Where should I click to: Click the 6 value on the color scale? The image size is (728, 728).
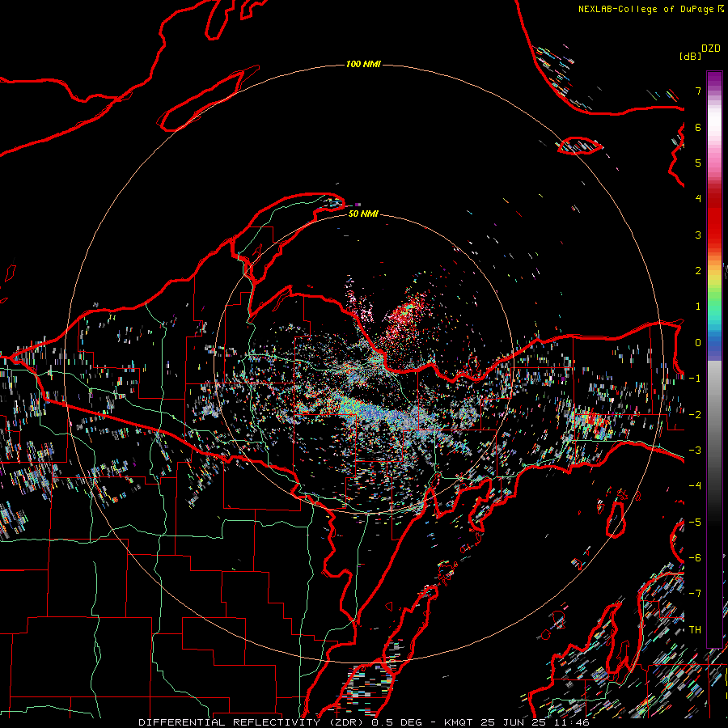[x=698, y=127]
